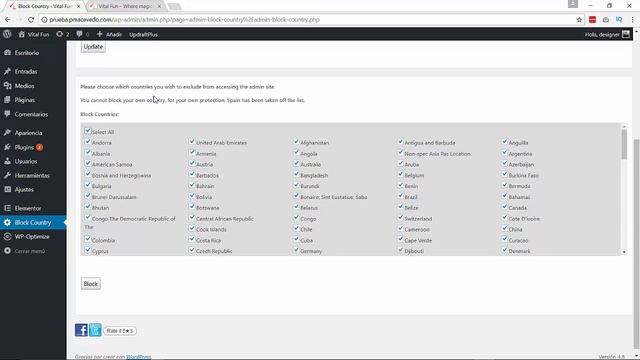This screenshot has height=360, width=640.
Task: Follow the WordPress link in footer
Action: pos(139,357)
